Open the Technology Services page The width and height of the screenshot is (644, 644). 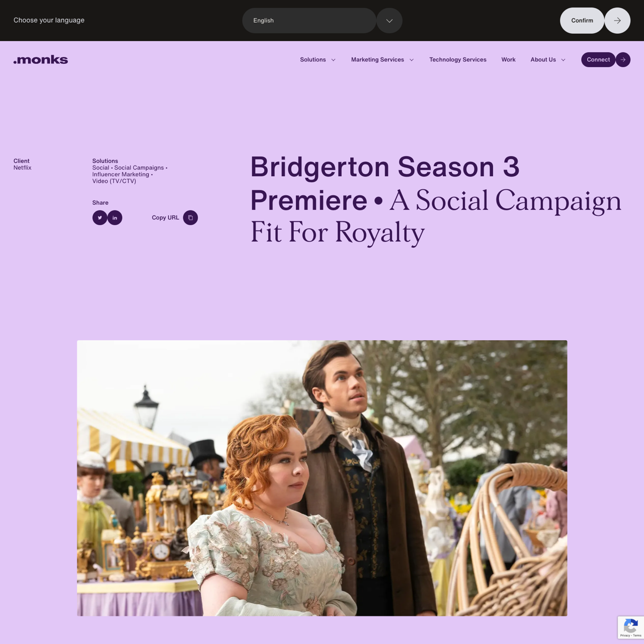point(458,59)
